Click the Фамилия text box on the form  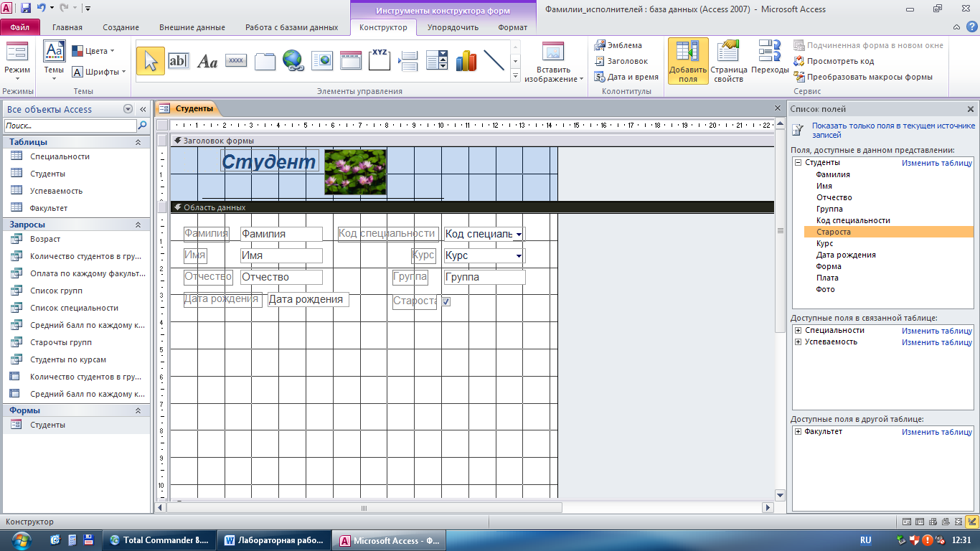[281, 234]
